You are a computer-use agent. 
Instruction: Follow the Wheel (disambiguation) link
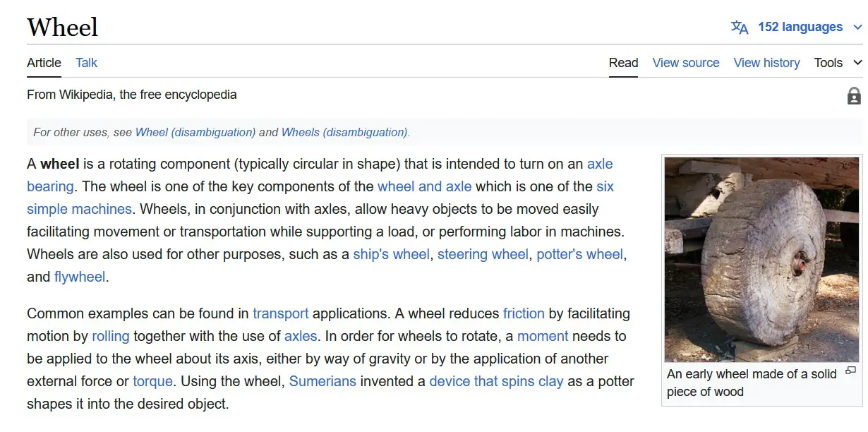click(x=195, y=132)
